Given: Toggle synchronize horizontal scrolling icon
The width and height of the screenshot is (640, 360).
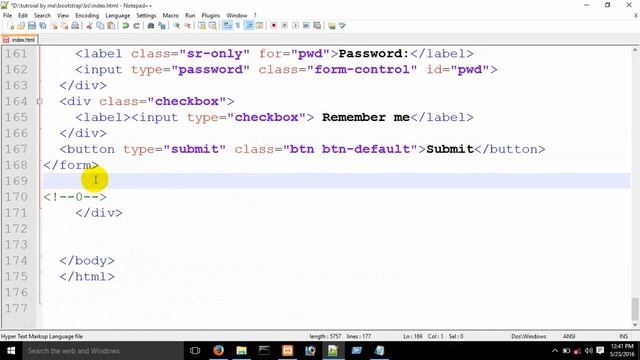Looking at the screenshot, I should point(213,26).
